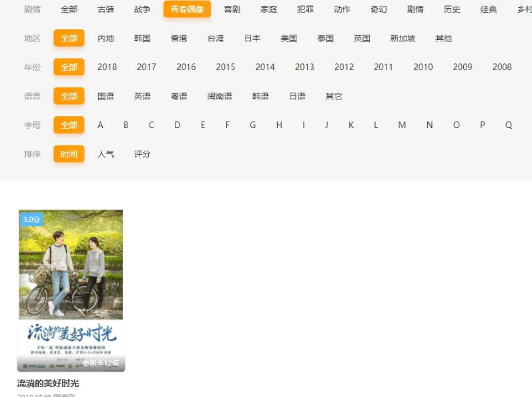Filter language by 粤语

[179, 96]
